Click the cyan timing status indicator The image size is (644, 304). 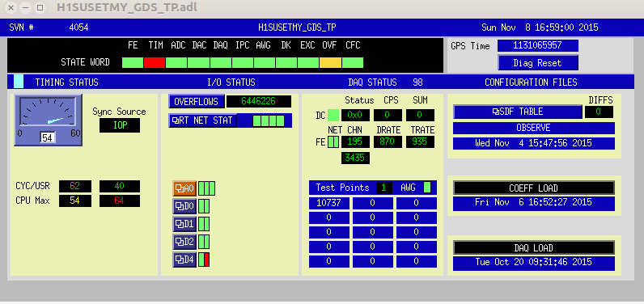coord(19,82)
